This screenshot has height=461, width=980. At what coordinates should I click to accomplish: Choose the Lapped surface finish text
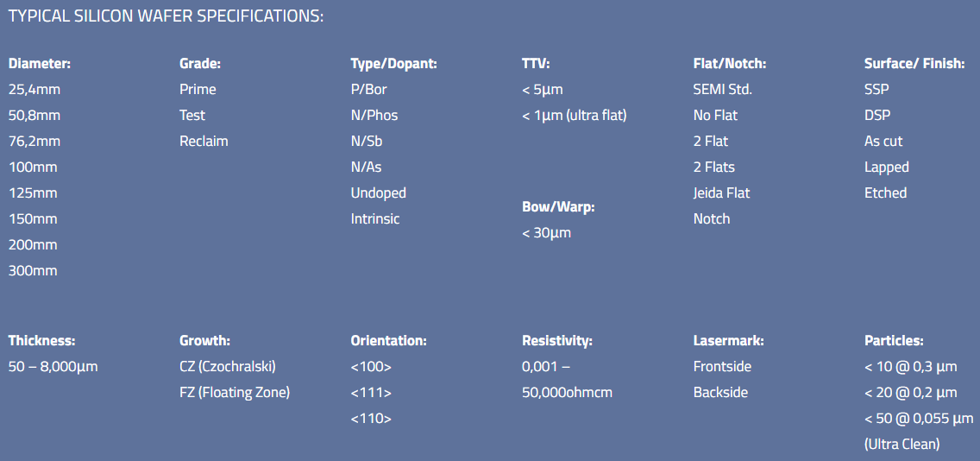click(886, 167)
